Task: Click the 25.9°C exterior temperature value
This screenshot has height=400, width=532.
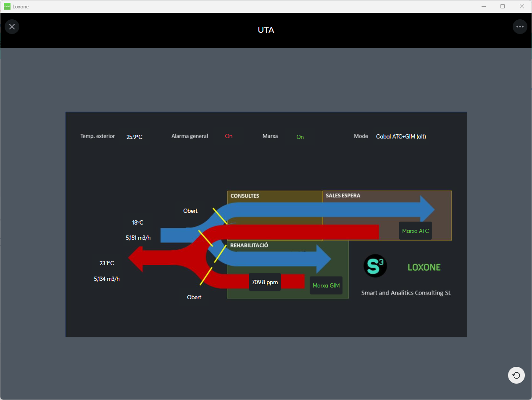Action: tap(134, 137)
